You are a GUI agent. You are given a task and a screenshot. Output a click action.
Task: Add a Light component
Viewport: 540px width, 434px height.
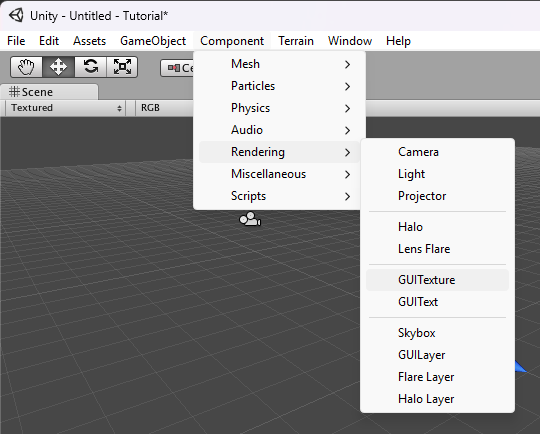coord(437,174)
